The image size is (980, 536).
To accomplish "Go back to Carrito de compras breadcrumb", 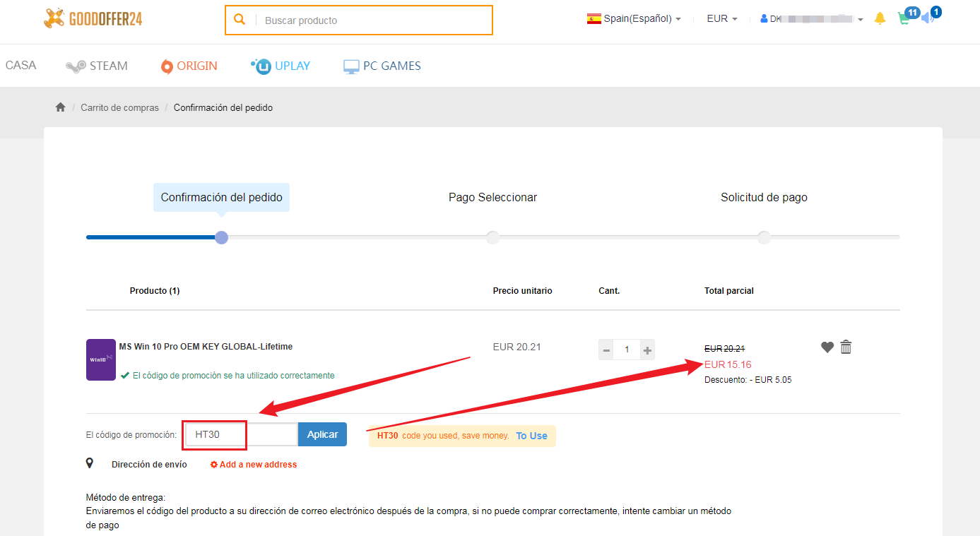I will (119, 108).
